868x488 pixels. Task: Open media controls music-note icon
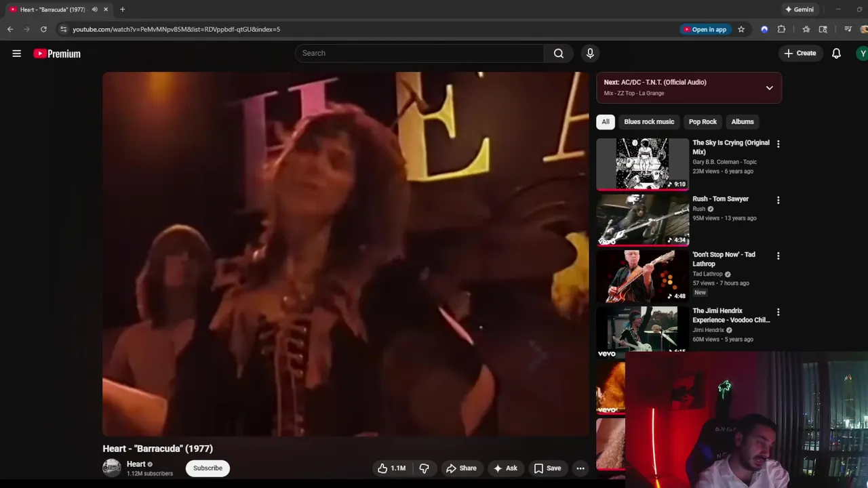tap(848, 29)
